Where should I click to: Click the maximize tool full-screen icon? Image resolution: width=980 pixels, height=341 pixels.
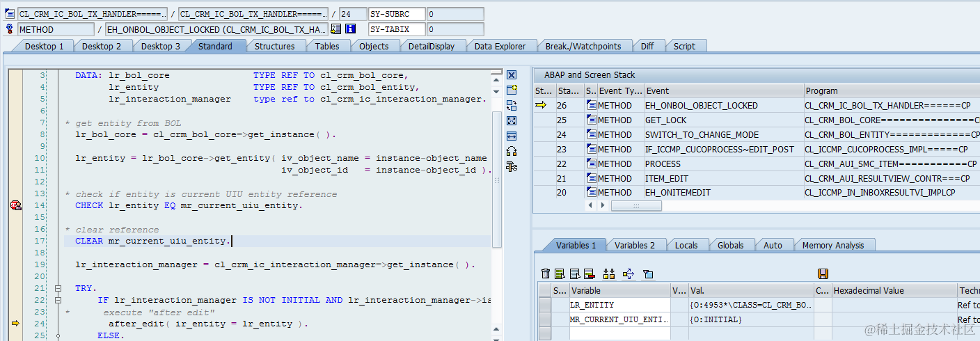pos(512,121)
